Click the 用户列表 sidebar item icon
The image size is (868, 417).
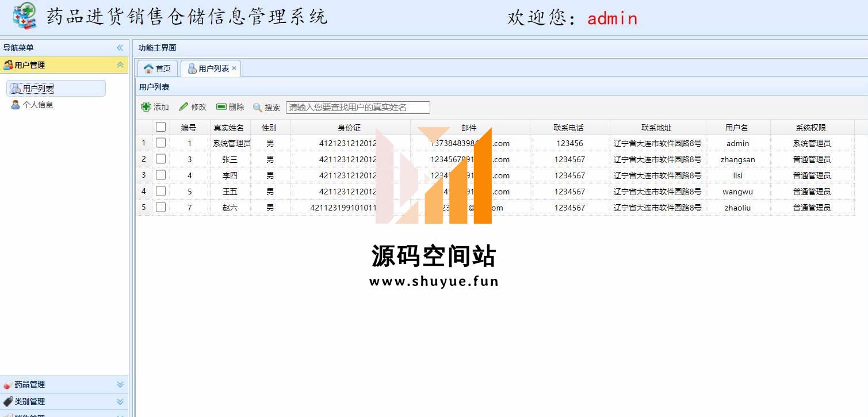tap(16, 89)
